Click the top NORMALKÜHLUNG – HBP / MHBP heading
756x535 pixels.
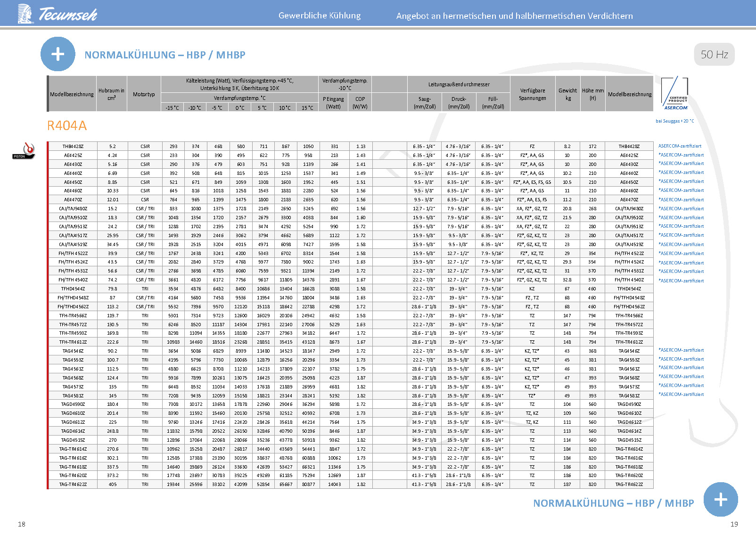coord(164,55)
